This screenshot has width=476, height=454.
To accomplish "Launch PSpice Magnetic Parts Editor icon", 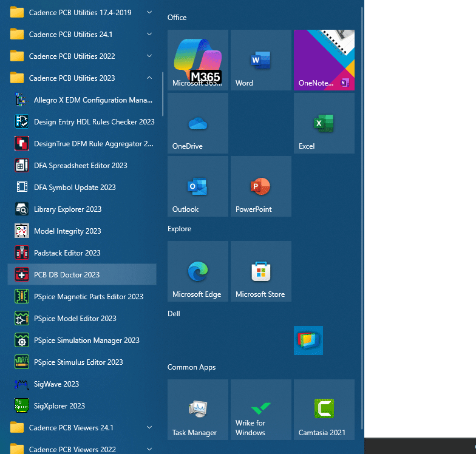I will pyautogui.click(x=22, y=296).
